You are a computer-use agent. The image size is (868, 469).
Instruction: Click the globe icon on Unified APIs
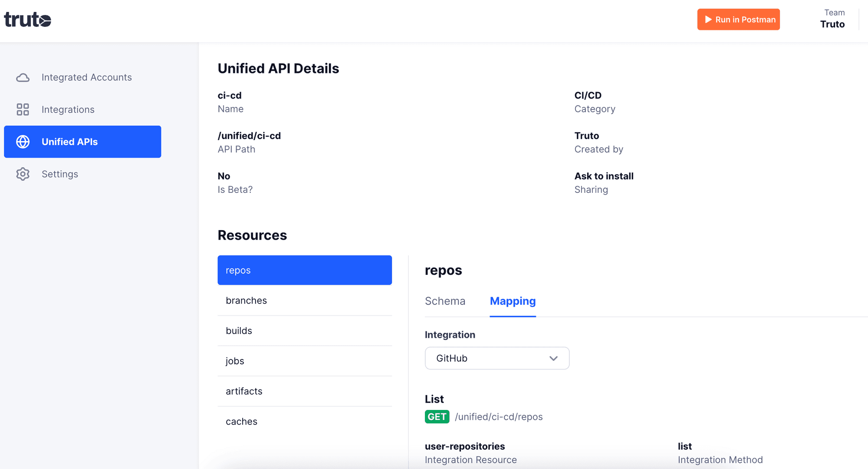(23, 142)
